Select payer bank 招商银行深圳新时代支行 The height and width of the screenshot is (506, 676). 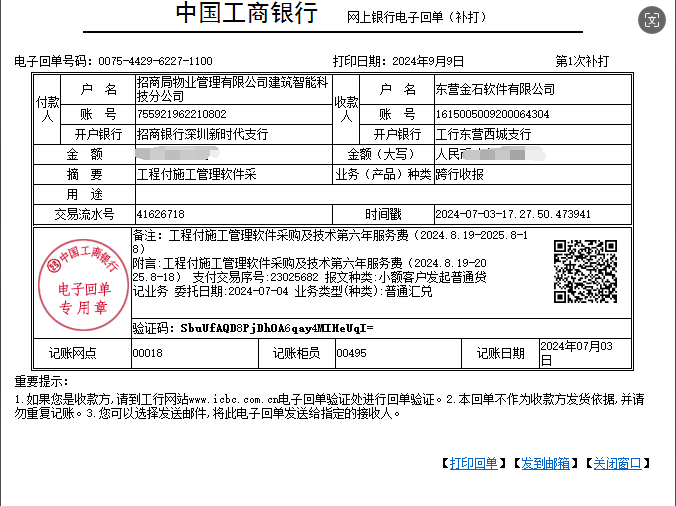202,134
